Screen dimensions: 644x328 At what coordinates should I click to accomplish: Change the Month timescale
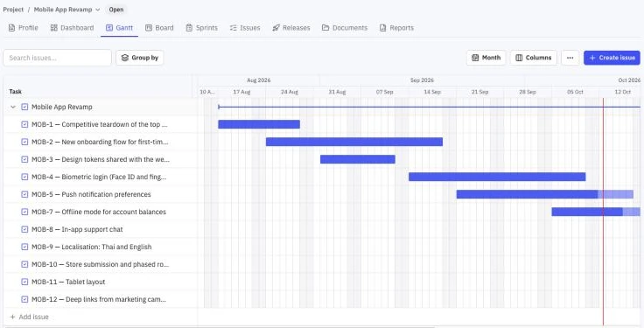(486, 58)
